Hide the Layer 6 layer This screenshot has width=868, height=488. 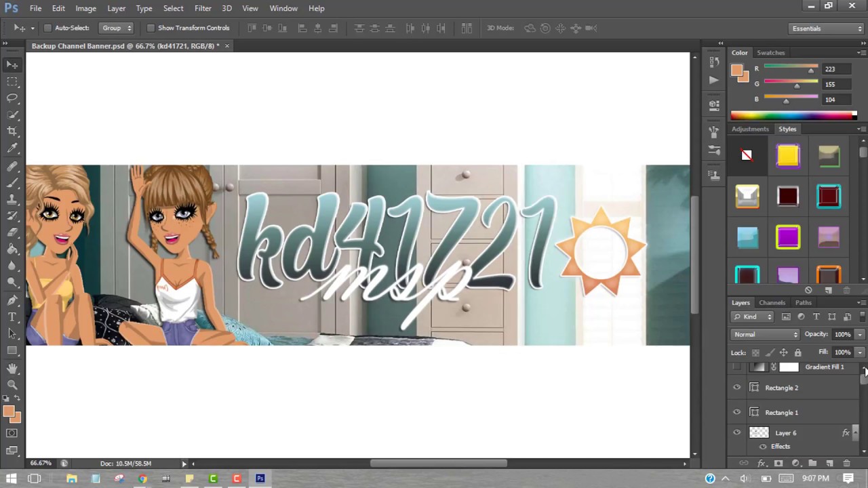click(737, 432)
